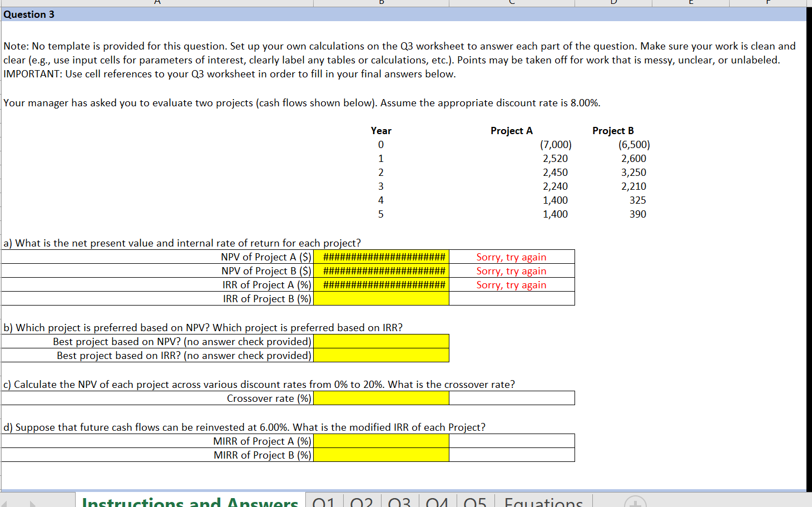Open the Q1 worksheet tab
812x507 pixels.
pyautogui.click(x=324, y=501)
